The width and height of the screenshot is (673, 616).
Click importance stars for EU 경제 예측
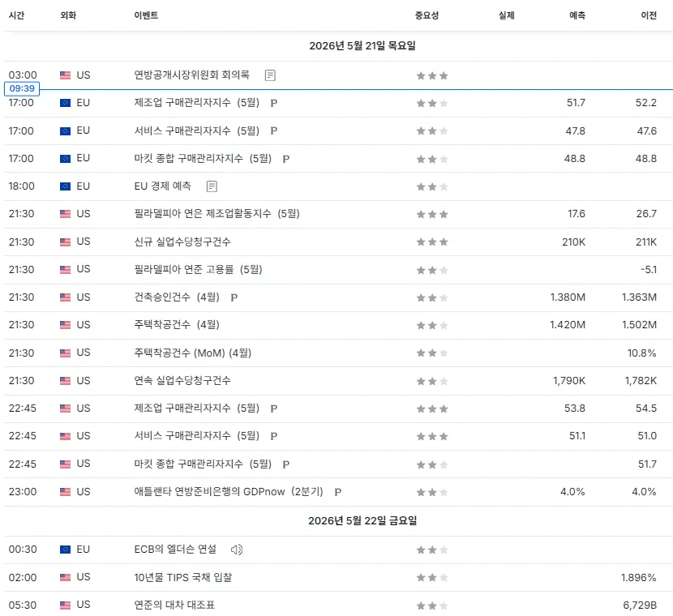[432, 186]
